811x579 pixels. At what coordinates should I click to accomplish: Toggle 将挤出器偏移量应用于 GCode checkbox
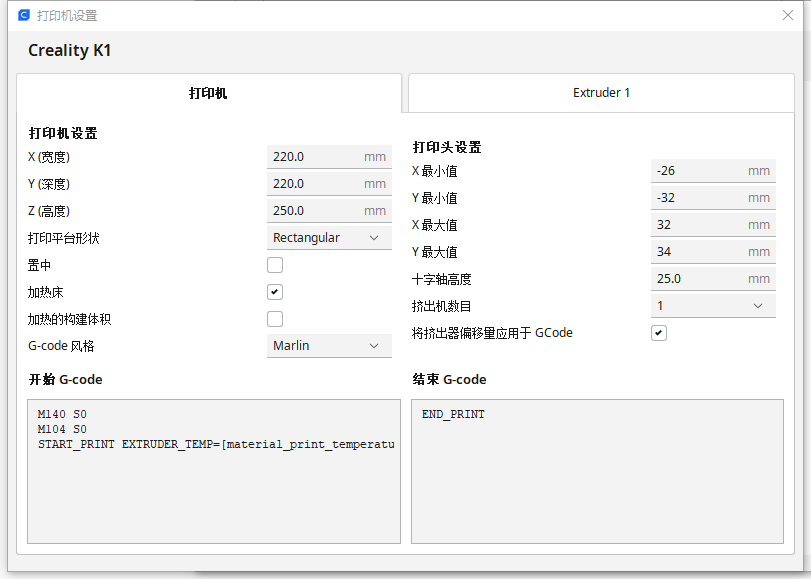pos(658,333)
